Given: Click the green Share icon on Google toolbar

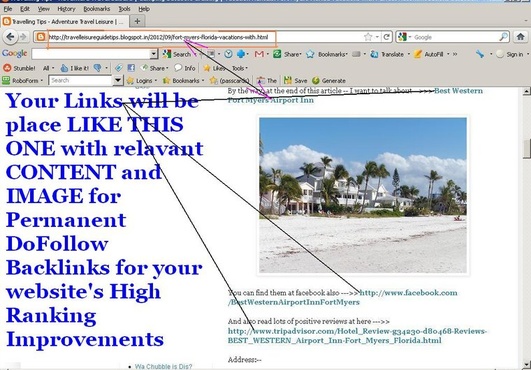Looking at the screenshot, I should 277,54.
